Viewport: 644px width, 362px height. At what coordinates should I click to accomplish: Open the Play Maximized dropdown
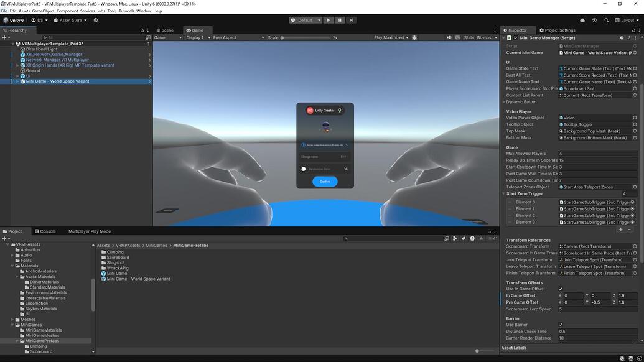tap(392, 37)
